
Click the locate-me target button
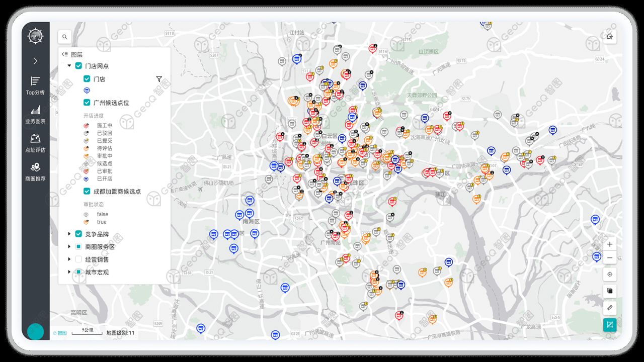pos(610,275)
